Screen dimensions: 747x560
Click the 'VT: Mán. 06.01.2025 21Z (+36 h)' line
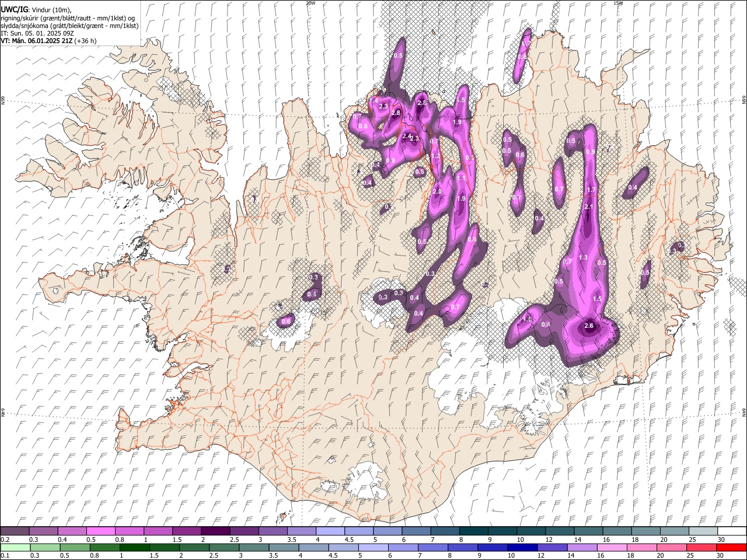pos(48,41)
